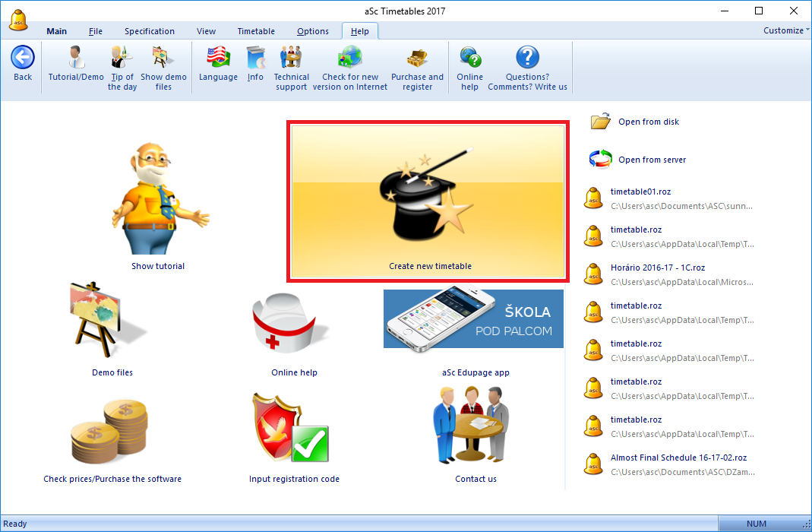The image size is (812, 532).
Task: Select the Options tab
Action: [x=313, y=31]
